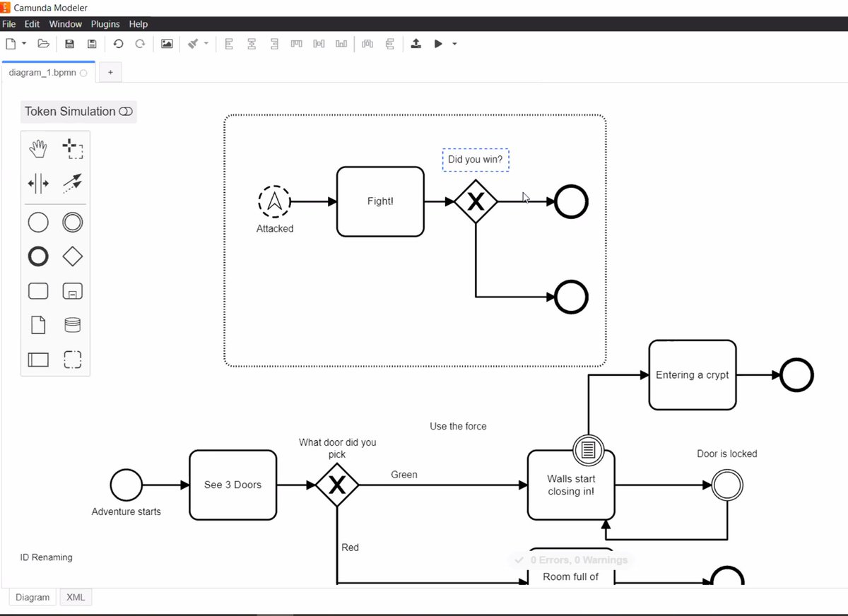Screen dimensions: 848x616
Task: Select the End Event shape in the palette
Action: point(38,256)
